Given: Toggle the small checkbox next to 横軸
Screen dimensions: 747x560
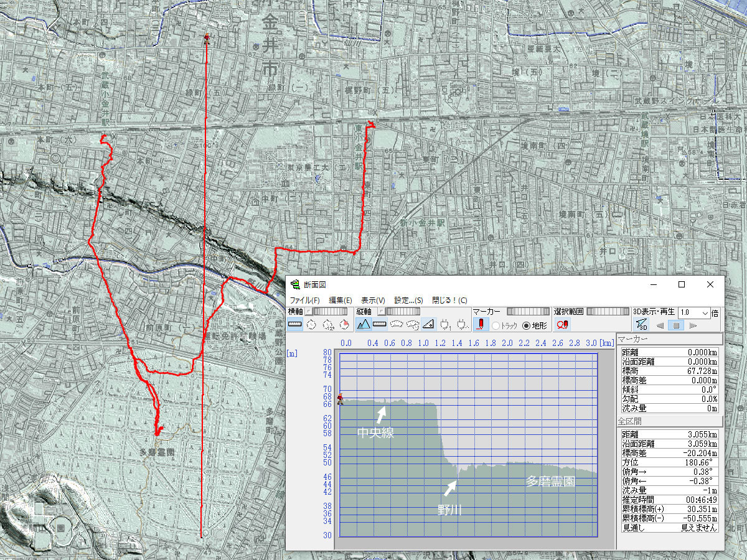Looking at the screenshot, I should click(308, 311).
